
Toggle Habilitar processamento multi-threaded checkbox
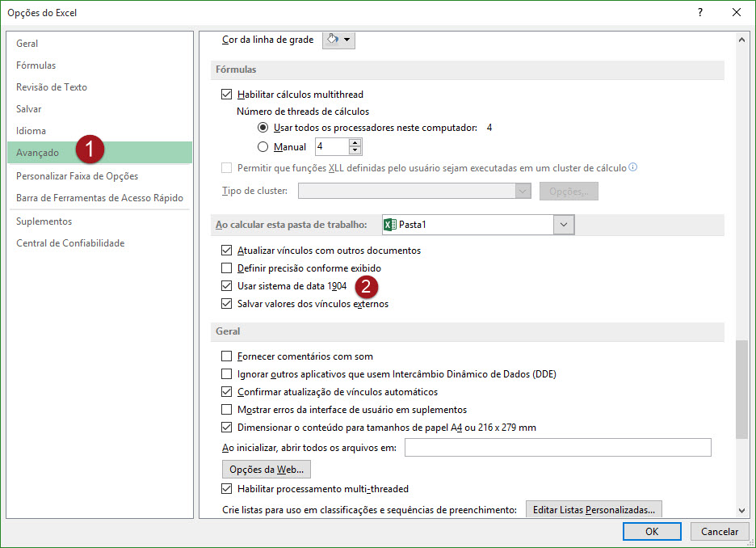click(227, 489)
